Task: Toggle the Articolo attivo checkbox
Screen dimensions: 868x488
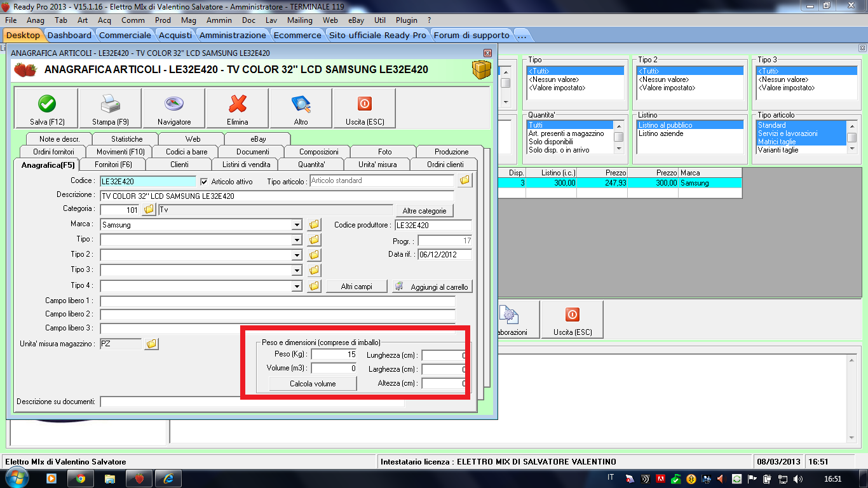Action: 204,182
